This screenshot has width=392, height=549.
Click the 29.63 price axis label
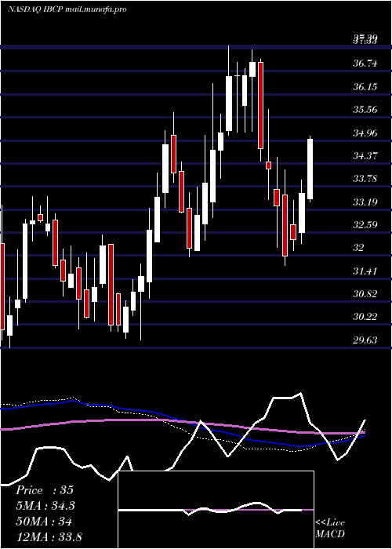click(365, 340)
